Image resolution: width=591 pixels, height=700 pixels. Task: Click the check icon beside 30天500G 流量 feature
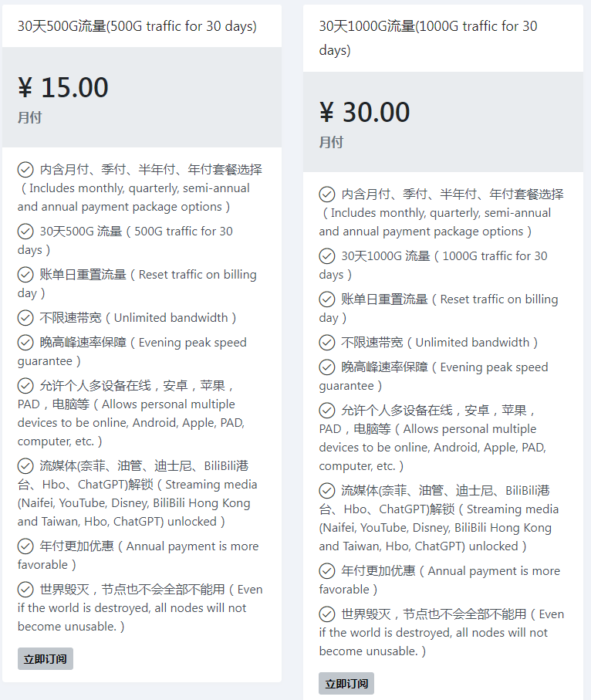tap(25, 232)
